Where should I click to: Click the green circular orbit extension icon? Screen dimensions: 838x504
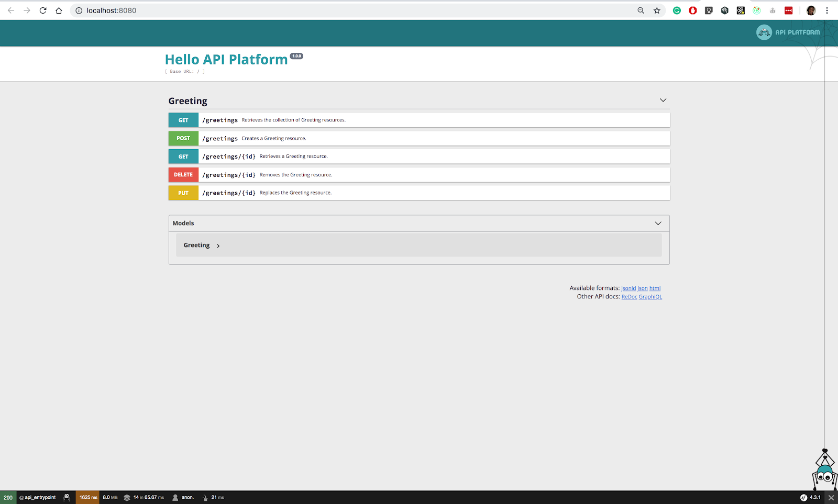pyautogui.click(x=757, y=10)
